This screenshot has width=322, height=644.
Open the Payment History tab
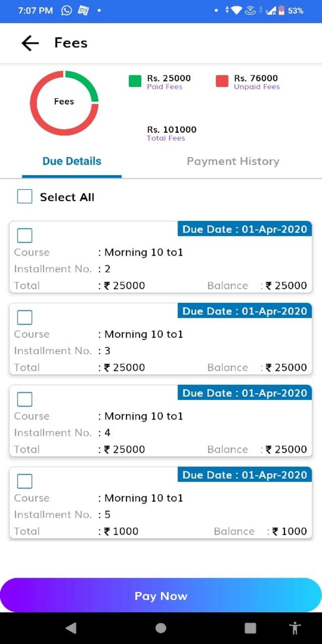point(233,162)
